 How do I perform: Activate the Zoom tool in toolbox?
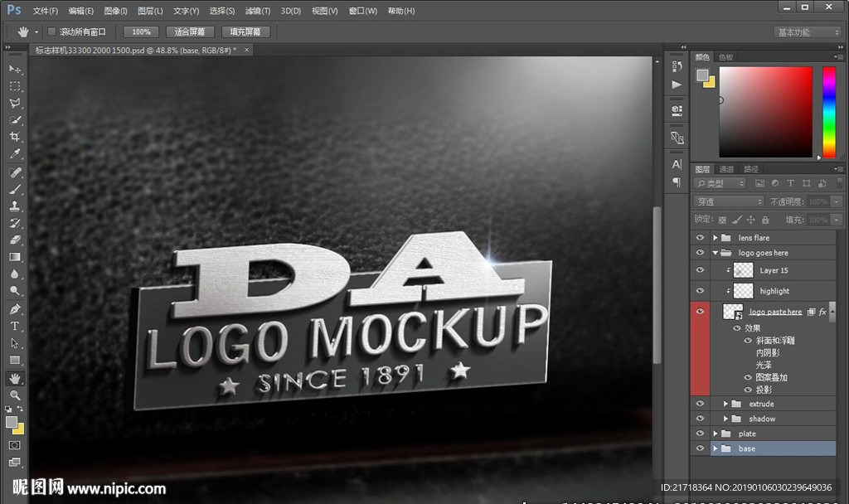15,395
